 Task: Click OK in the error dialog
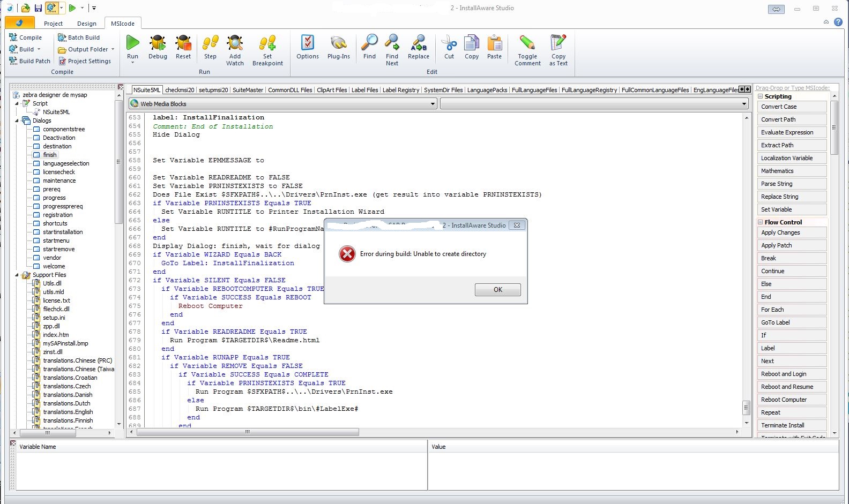point(497,289)
